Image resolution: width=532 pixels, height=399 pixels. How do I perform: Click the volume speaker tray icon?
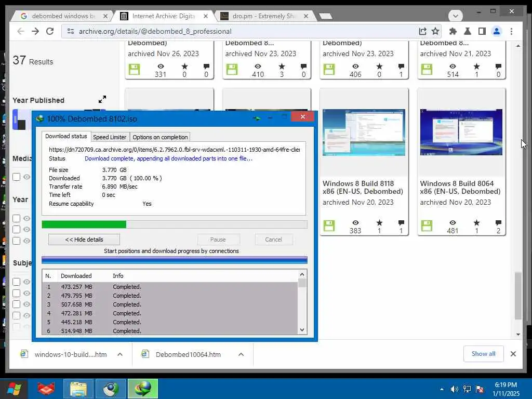coord(454,389)
